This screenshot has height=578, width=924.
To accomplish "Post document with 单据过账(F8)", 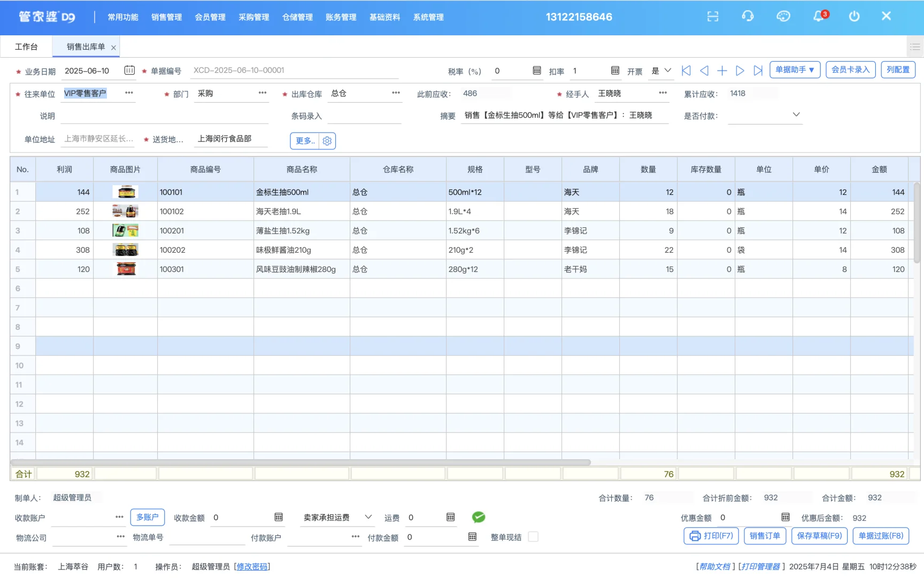I will coord(881,536).
